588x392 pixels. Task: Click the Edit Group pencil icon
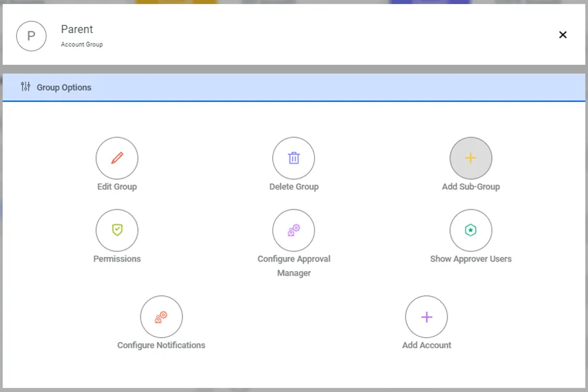pos(117,158)
